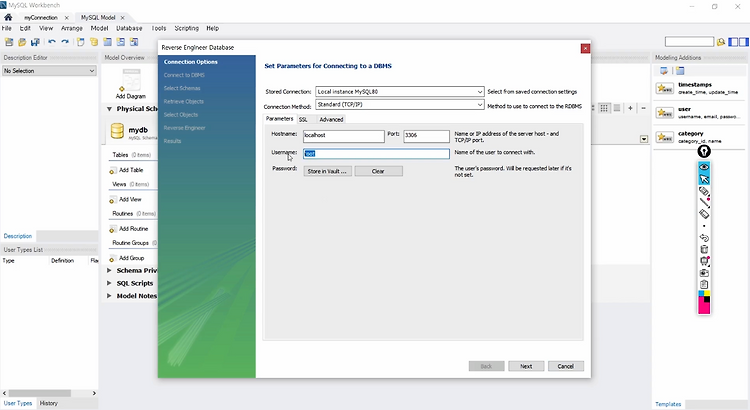Save the model using the floppy icon

tap(35, 42)
